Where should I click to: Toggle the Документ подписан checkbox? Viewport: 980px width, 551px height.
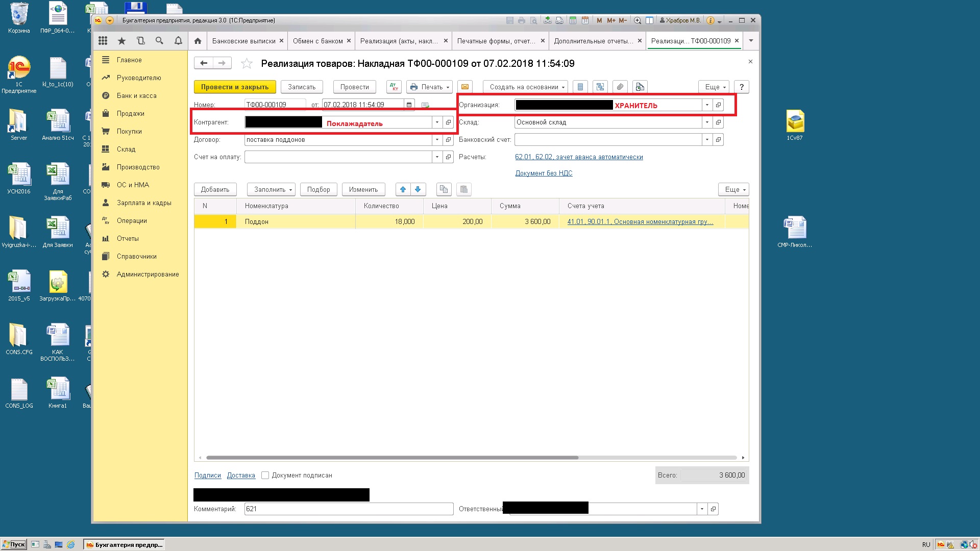[265, 475]
